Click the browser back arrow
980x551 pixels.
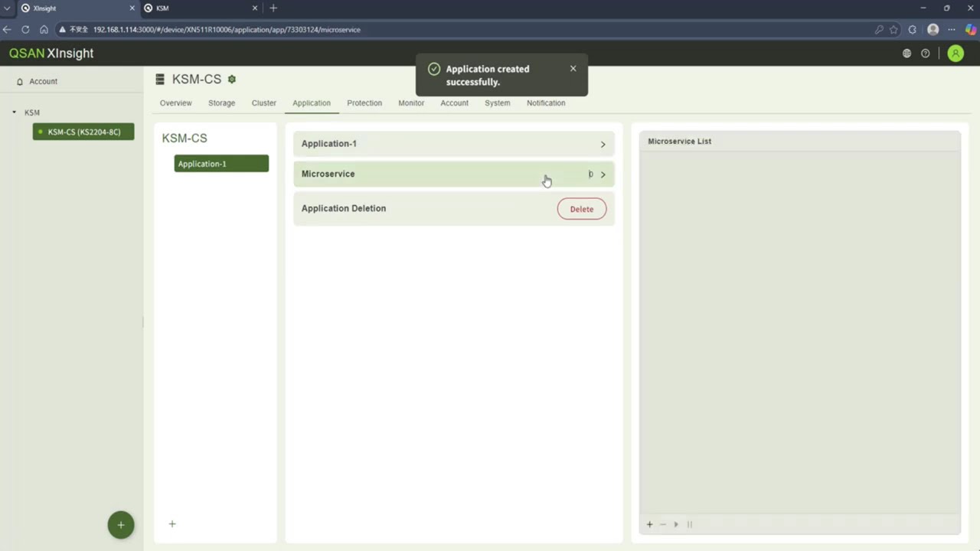[8, 30]
